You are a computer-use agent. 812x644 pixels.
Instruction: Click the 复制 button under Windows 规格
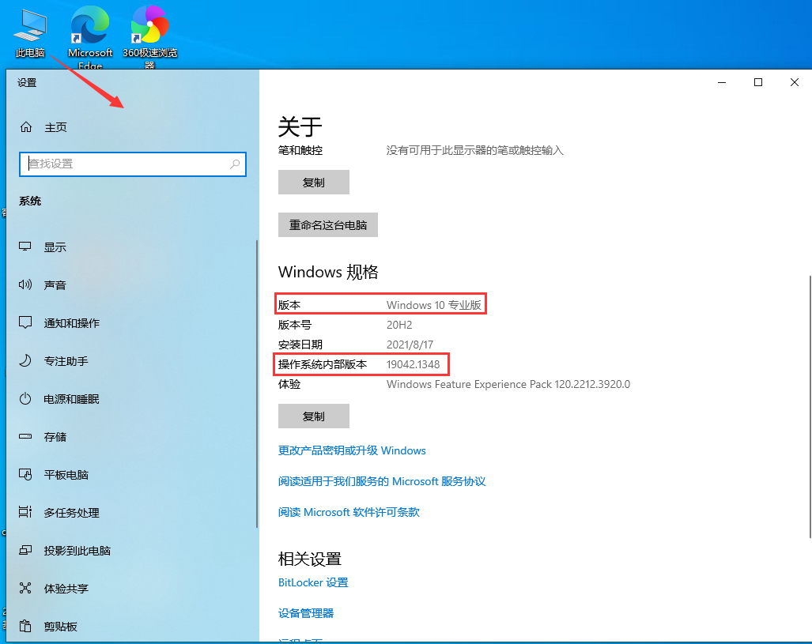314,416
